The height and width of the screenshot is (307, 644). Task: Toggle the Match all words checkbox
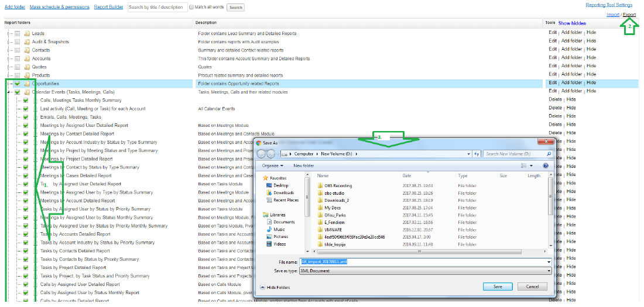point(191,8)
